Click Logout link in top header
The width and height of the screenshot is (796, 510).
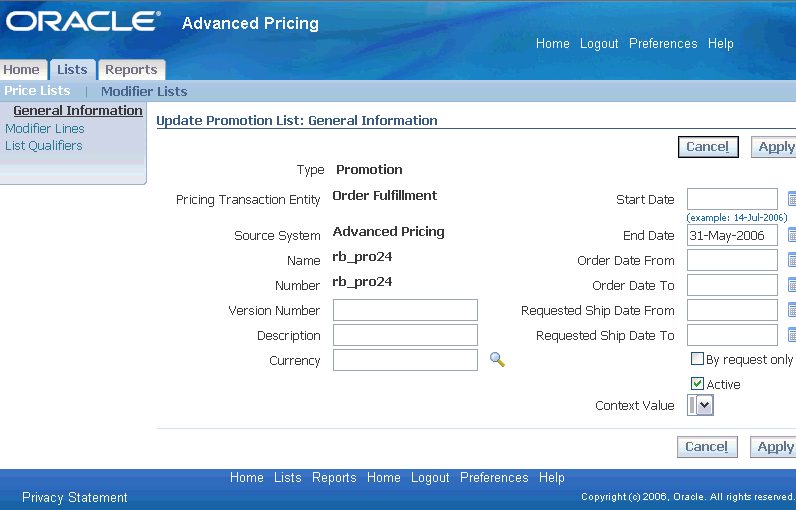point(599,44)
